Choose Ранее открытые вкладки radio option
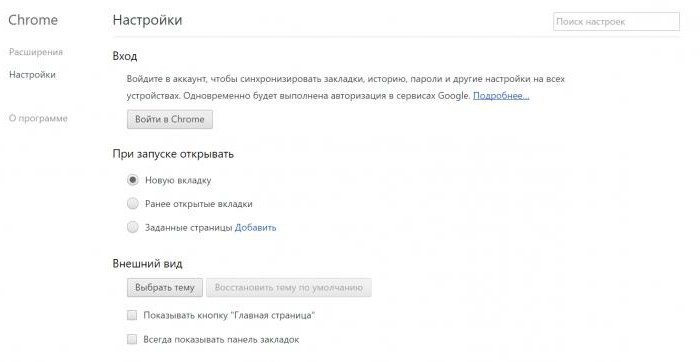Viewport: 700px width, 362px height. coord(133,204)
